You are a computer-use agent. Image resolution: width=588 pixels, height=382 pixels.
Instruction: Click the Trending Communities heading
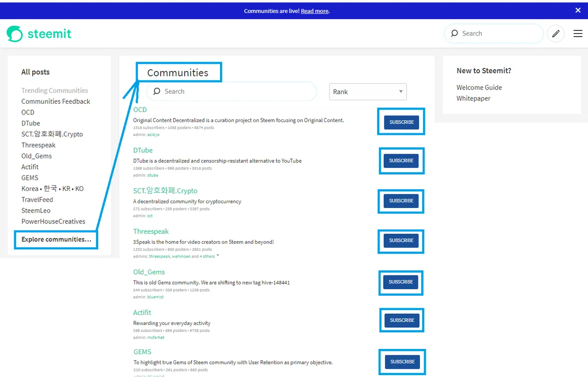coord(55,90)
